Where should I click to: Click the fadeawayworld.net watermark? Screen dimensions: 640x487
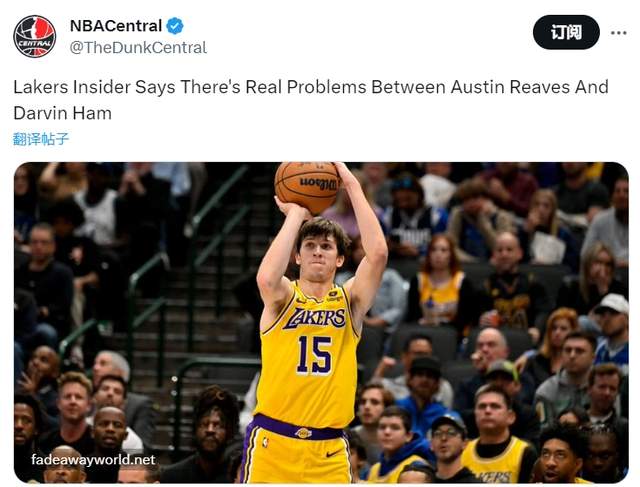pos(93,460)
